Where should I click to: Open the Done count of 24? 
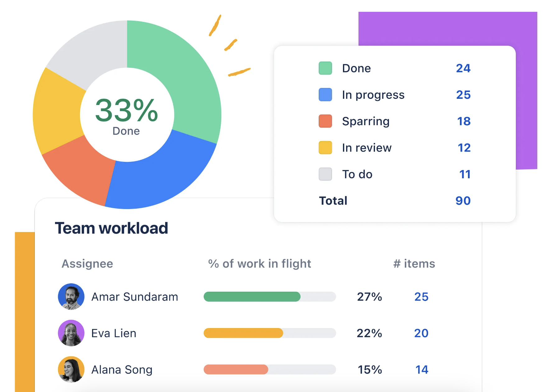pyautogui.click(x=463, y=68)
